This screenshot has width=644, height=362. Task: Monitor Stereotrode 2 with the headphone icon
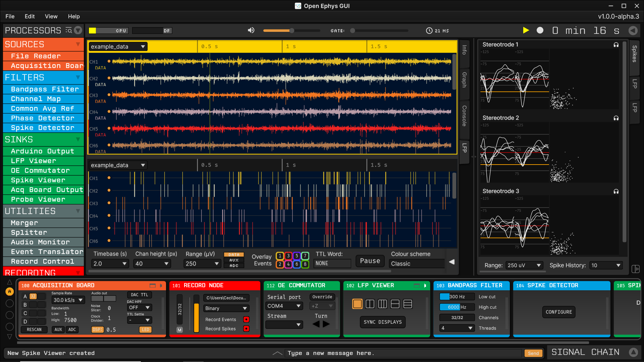coord(616,118)
